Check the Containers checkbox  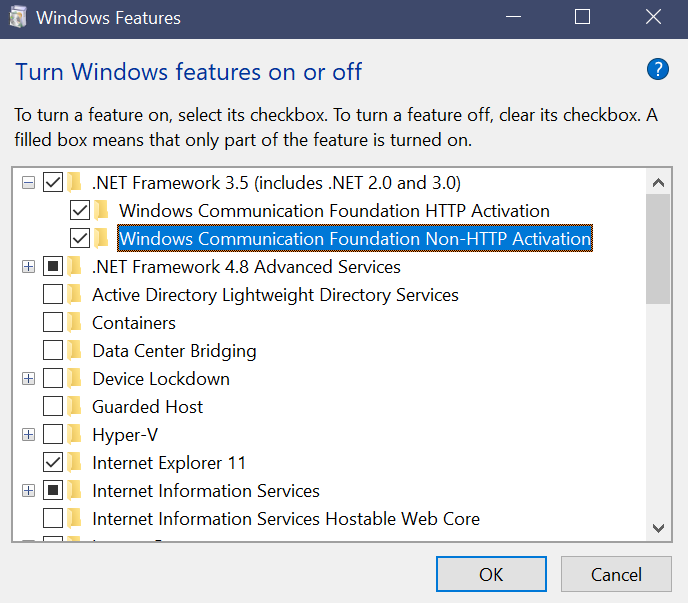53,323
